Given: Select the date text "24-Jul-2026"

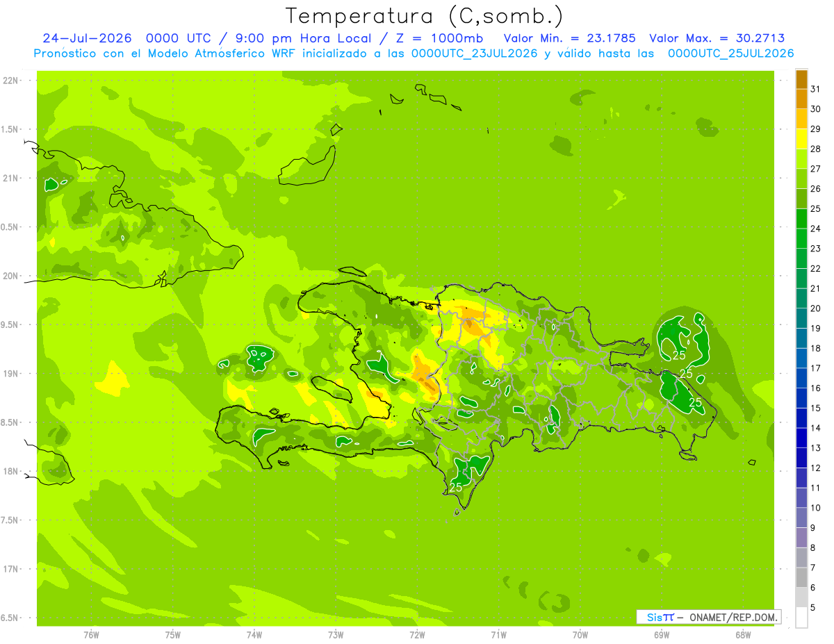Looking at the screenshot, I should 87,38.
